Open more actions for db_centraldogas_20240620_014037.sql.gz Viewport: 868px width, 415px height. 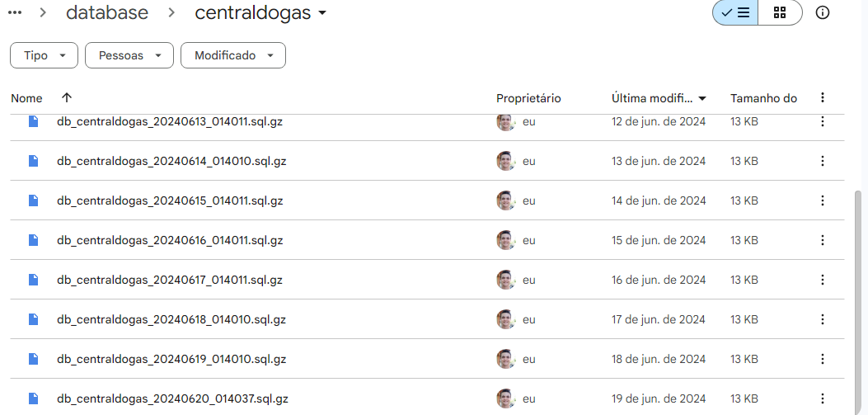(822, 398)
